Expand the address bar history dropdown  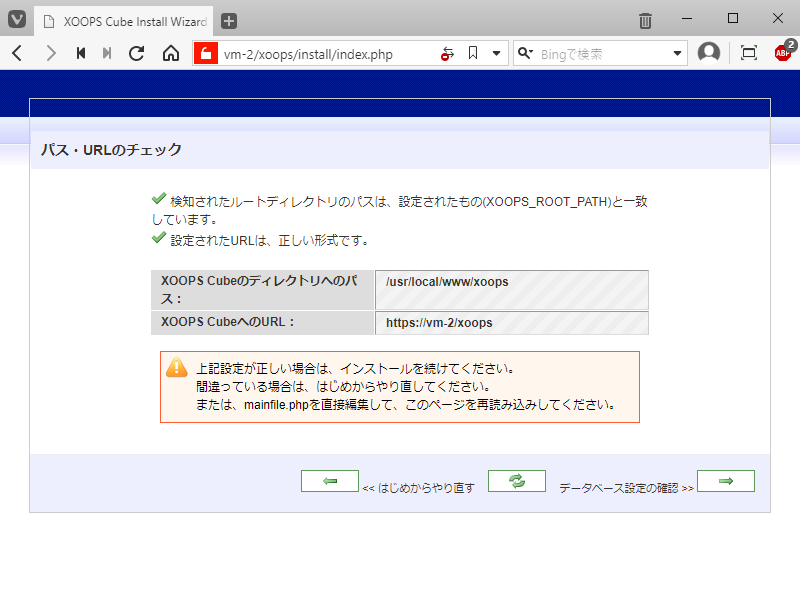tap(496, 54)
